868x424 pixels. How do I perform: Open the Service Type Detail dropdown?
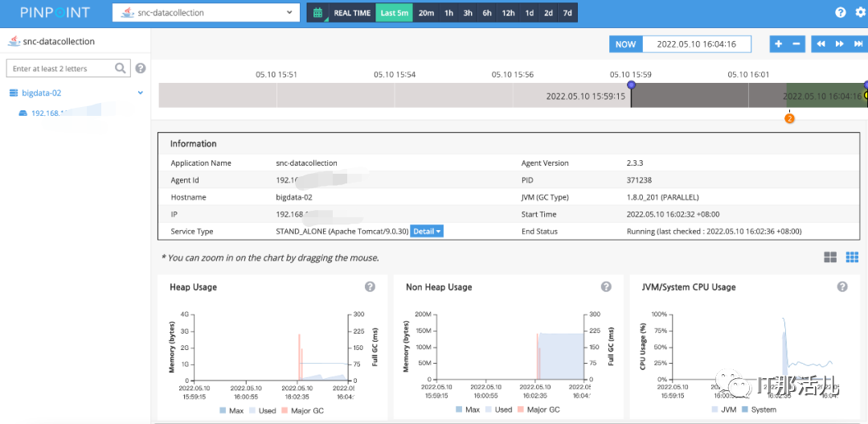[x=427, y=232]
